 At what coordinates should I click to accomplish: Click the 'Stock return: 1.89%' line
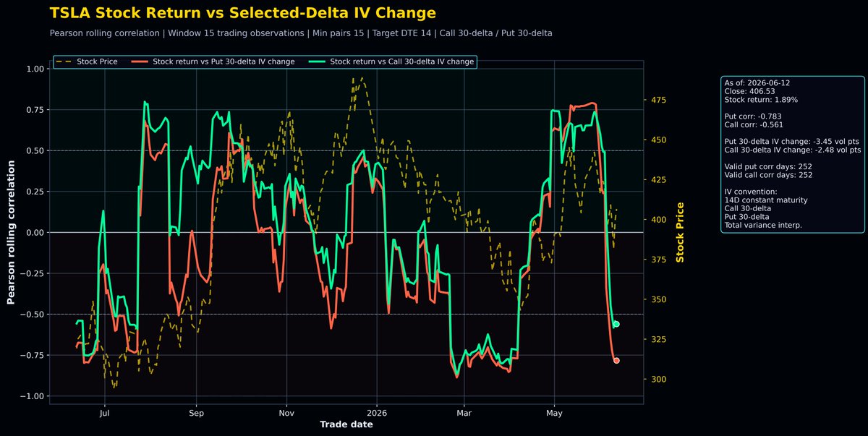[761, 100]
